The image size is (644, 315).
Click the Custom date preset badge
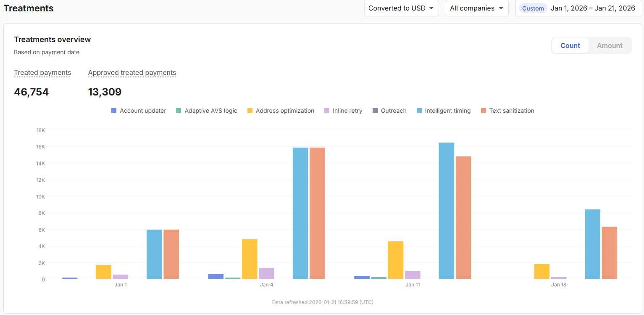tap(533, 8)
